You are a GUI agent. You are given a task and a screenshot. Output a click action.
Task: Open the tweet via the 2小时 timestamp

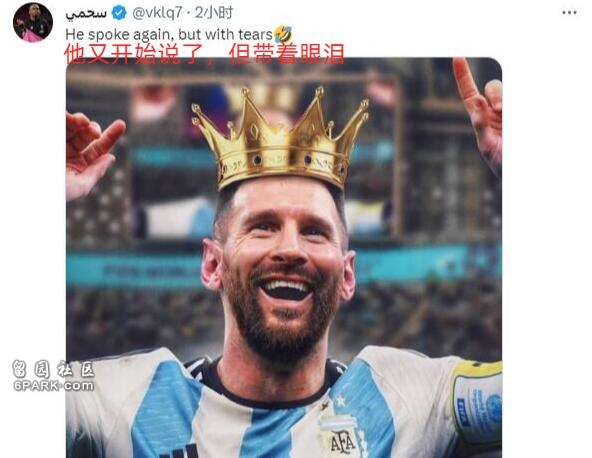pyautogui.click(x=214, y=13)
